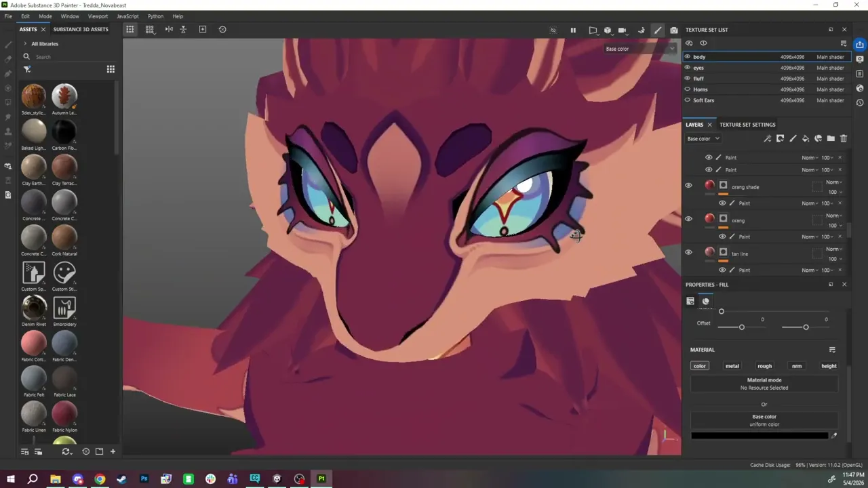The height and width of the screenshot is (488, 868).
Task: Hide the orang layer
Action: (x=688, y=219)
